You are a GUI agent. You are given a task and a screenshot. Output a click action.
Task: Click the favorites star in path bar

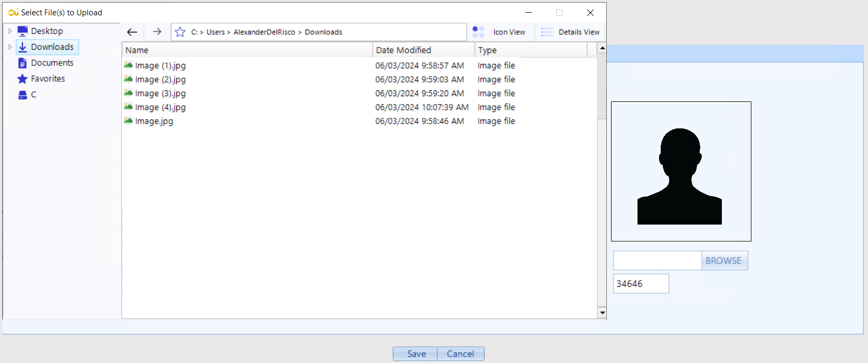click(x=180, y=32)
